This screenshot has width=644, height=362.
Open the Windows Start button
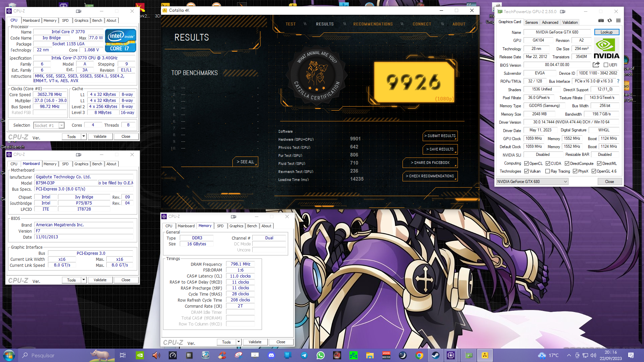(x=9, y=355)
